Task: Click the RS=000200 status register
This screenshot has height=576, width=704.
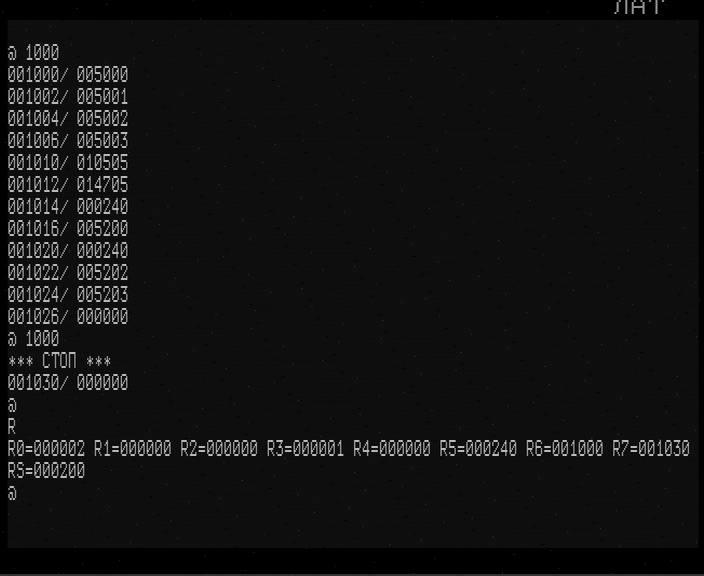Action: [46, 470]
